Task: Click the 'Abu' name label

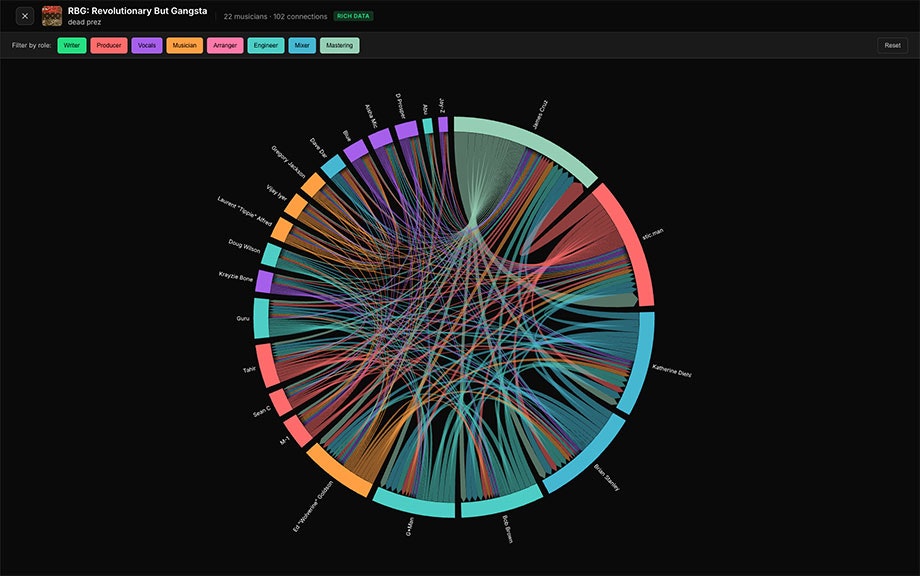Action: 425,110
